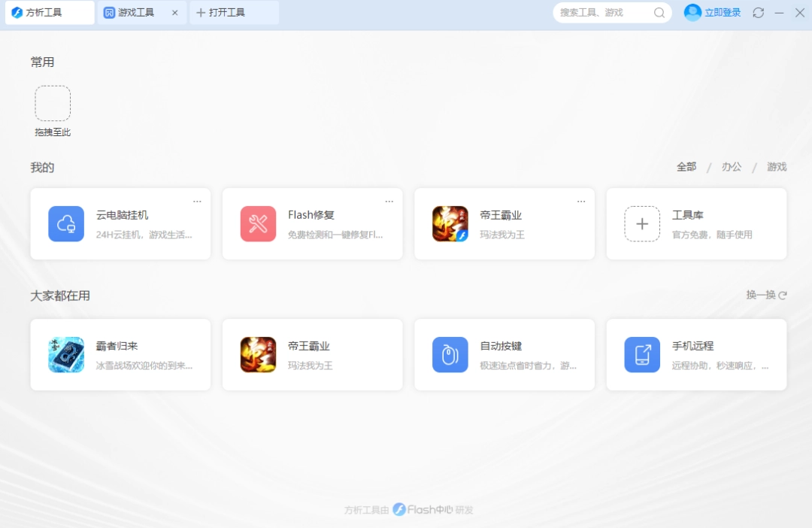Click the refresh icon near 立即登录
Viewport: 812px width, 528px height.
[758, 13]
